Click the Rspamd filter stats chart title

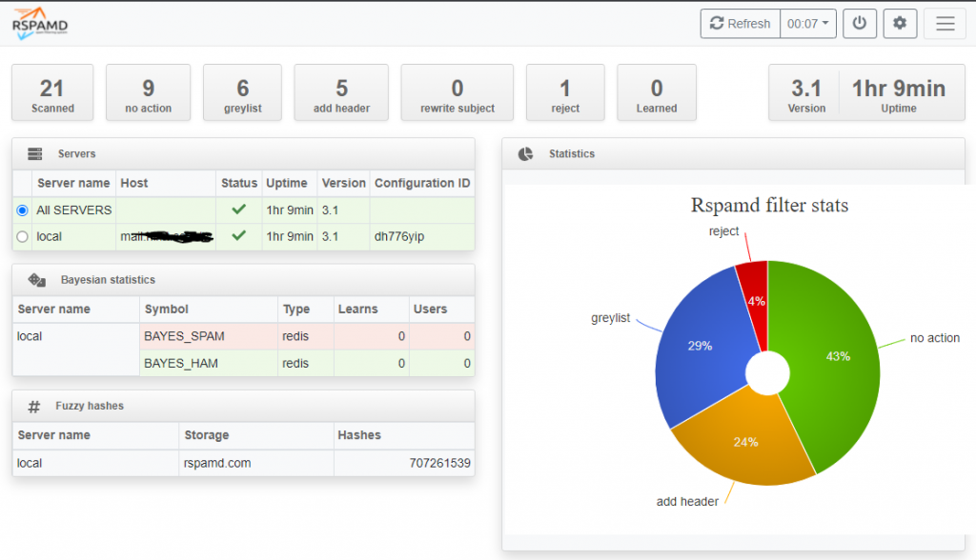tap(769, 205)
